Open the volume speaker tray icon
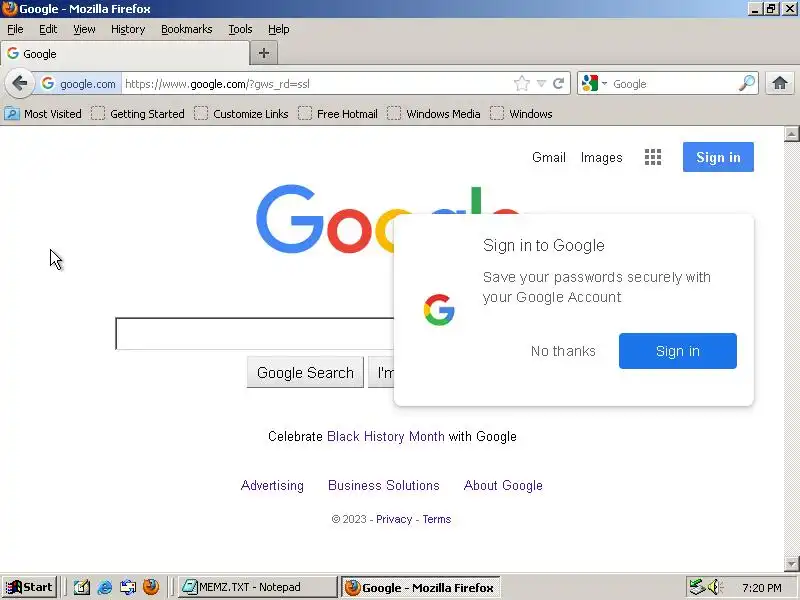 [714, 587]
